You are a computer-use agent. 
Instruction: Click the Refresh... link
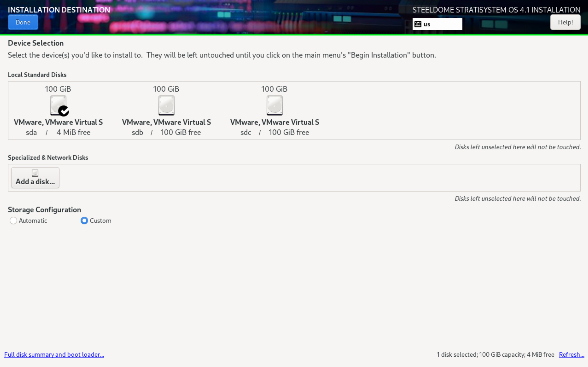click(571, 354)
